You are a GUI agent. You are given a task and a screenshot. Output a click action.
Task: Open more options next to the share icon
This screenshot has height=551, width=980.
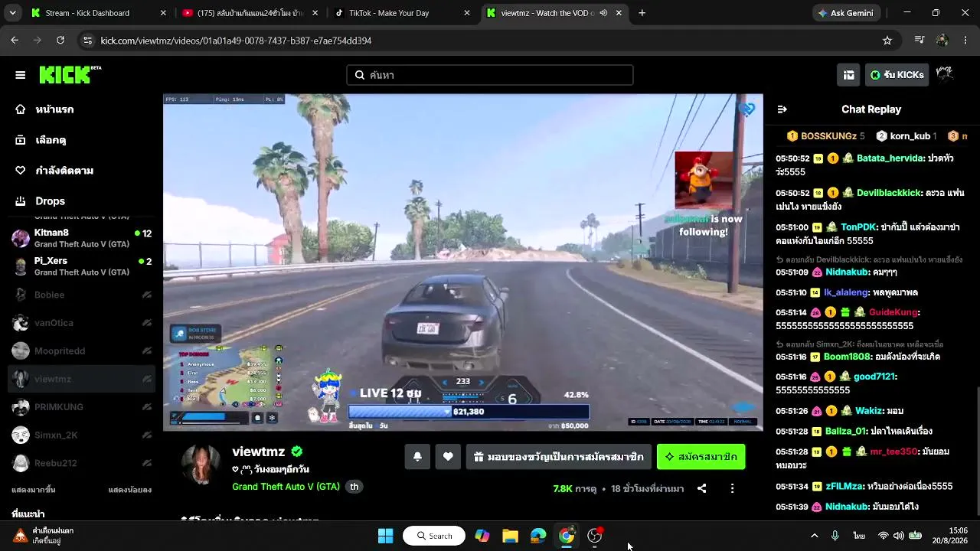click(x=732, y=488)
